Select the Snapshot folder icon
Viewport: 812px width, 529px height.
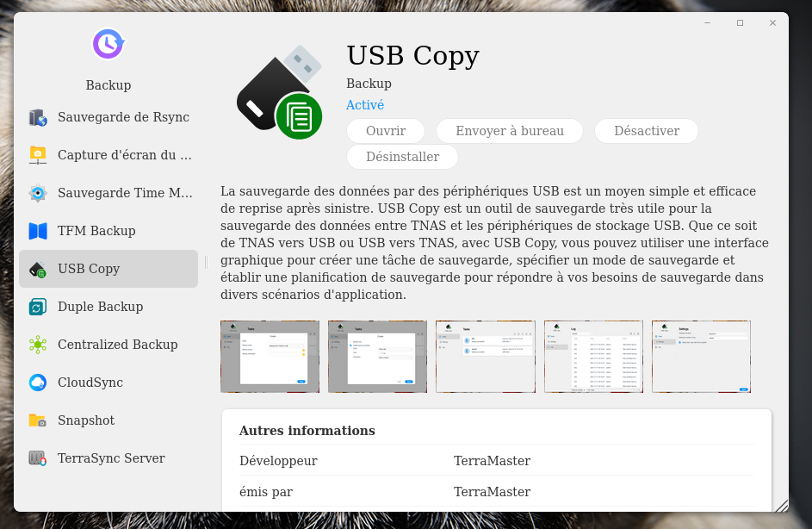click(x=38, y=420)
